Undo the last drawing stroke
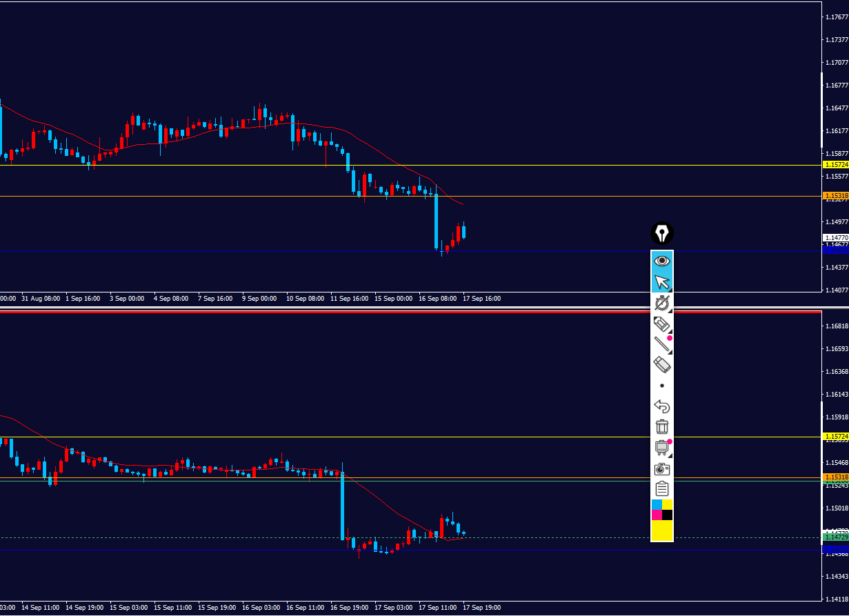The image size is (849, 616). point(662,406)
